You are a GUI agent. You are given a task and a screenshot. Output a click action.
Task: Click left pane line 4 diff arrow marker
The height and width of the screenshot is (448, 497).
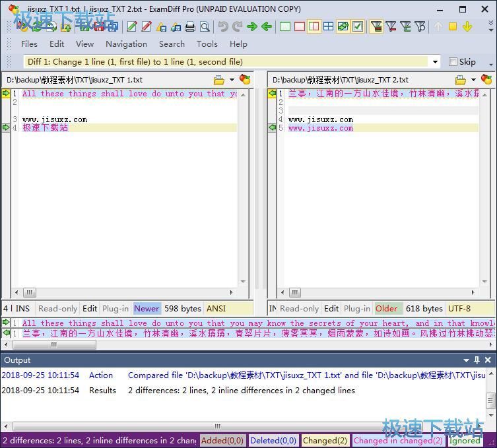click(6, 128)
